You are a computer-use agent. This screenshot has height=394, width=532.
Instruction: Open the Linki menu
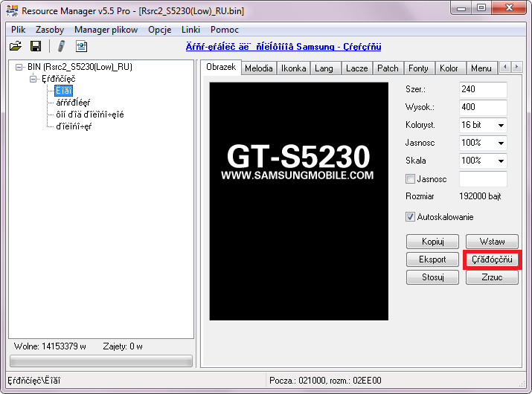click(190, 30)
